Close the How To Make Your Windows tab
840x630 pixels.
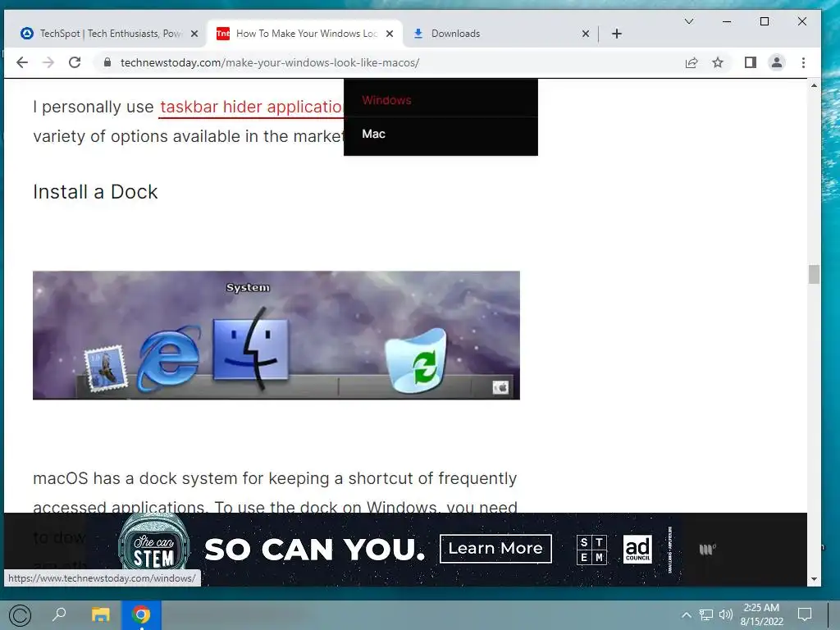pos(390,34)
